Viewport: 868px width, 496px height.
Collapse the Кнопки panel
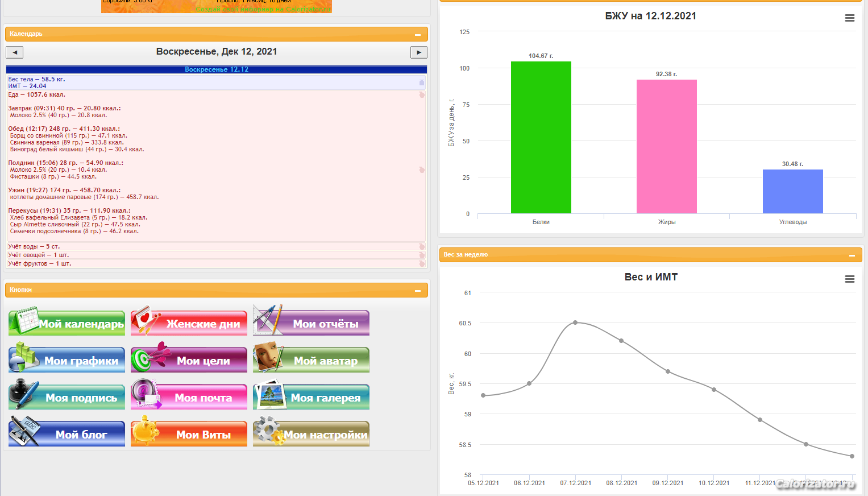pyautogui.click(x=418, y=291)
